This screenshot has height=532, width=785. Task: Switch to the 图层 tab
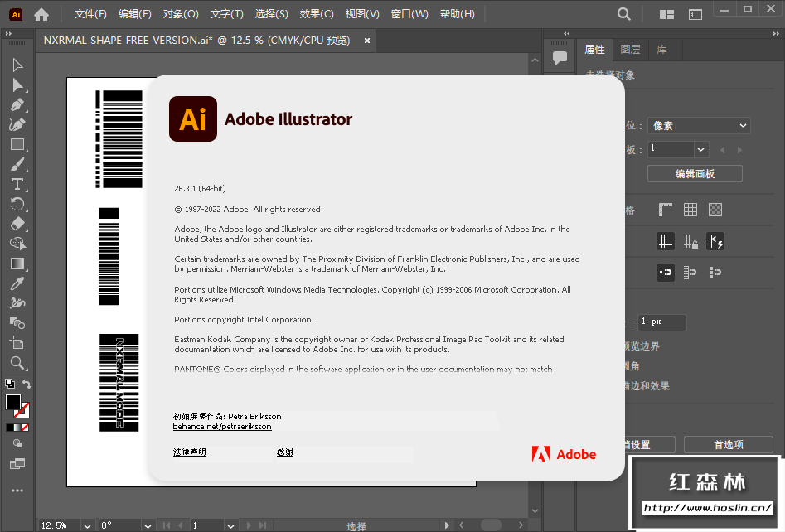(x=630, y=50)
